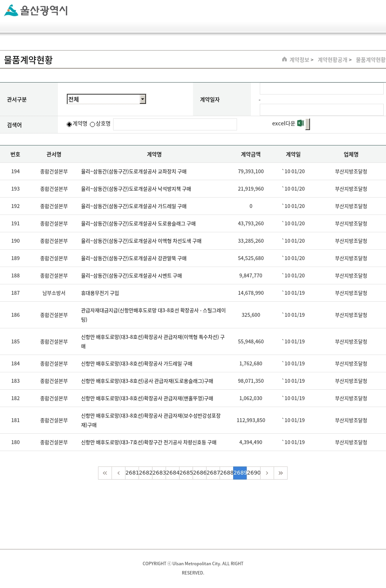Open page 2685 in pagination
The width and height of the screenshot is (386, 588).
click(186, 473)
